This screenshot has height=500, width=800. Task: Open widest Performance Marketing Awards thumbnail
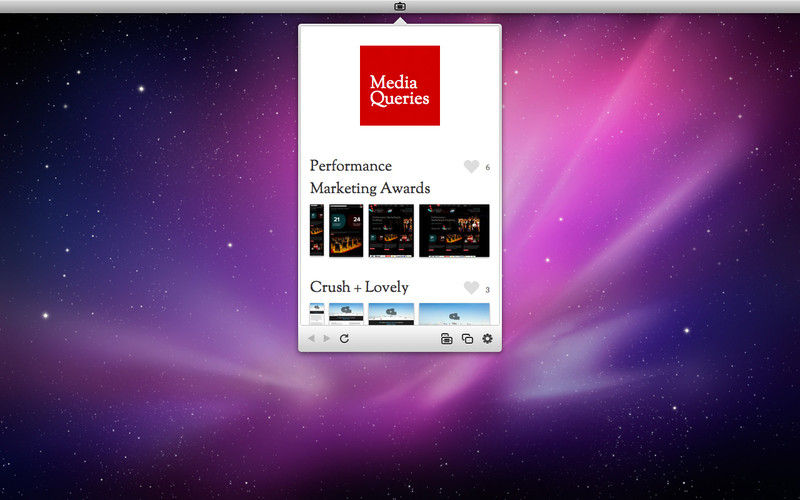pyautogui.click(x=454, y=231)
